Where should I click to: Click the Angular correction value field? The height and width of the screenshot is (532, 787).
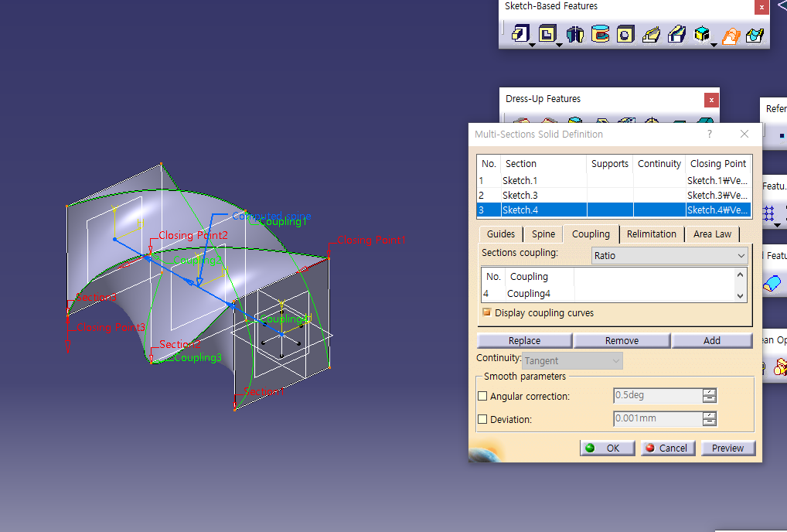tap(657, 395)
